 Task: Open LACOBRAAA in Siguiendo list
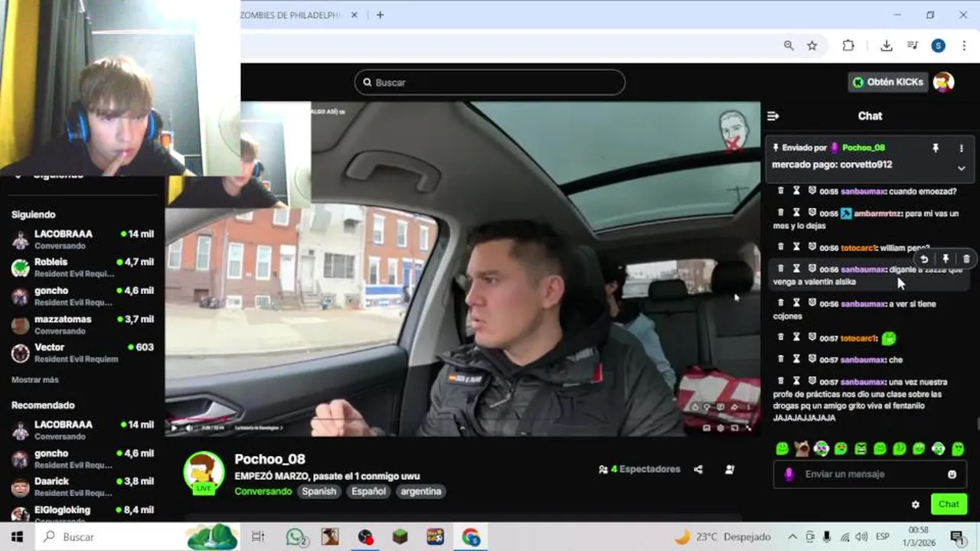click(x=83, y=240)
